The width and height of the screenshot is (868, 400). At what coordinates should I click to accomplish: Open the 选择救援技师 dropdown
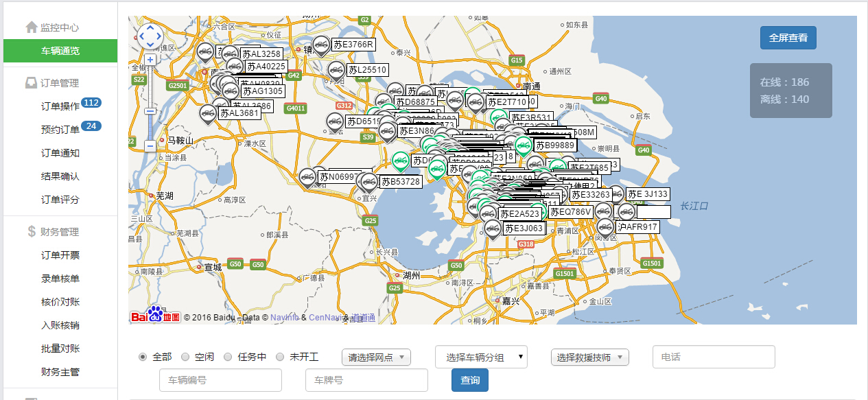click(589, 357)
